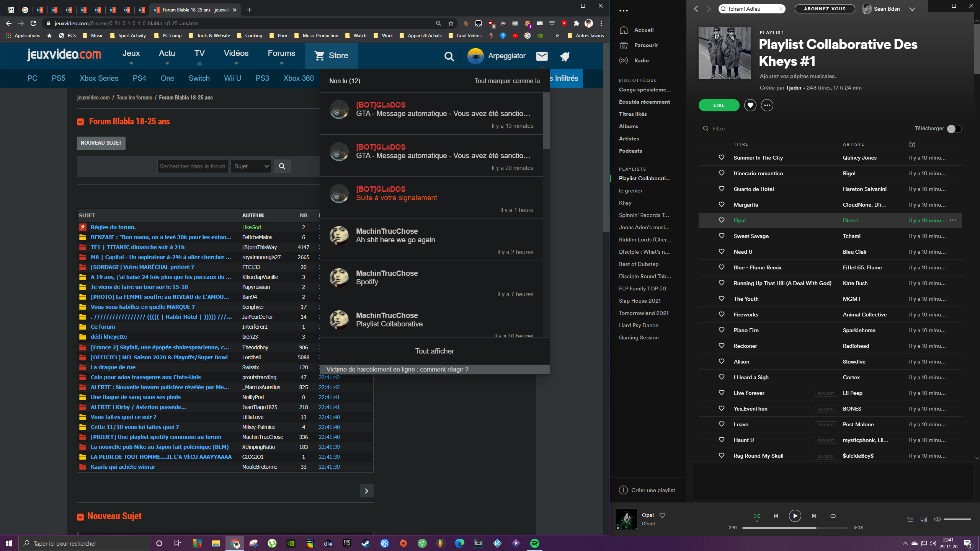Open the jeuxvideo notifications bell icon
The height and width of the screenshot is (551, 980).
pos(565,57)
